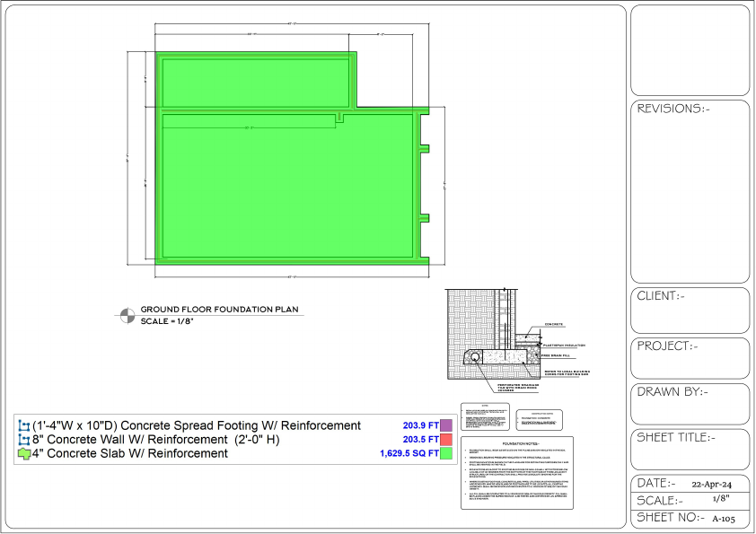
Task: Click the FREE DRAIN FILL hatch area
Action: click(533, 355)
